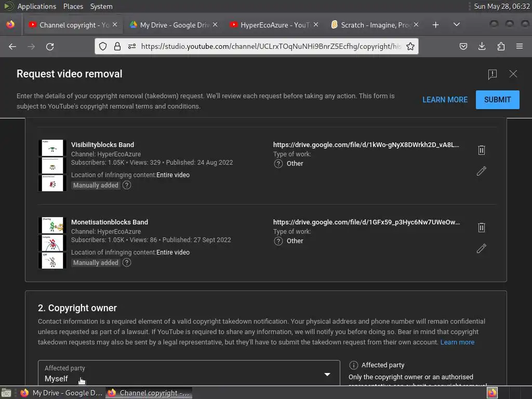List all tabs via chevron

click(457, 24)
